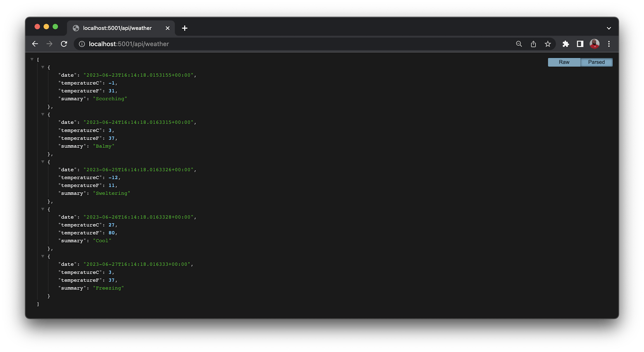Switch to Parsed JSON view
The width and height of the screenshot is (644, 352).
(596, 62)
